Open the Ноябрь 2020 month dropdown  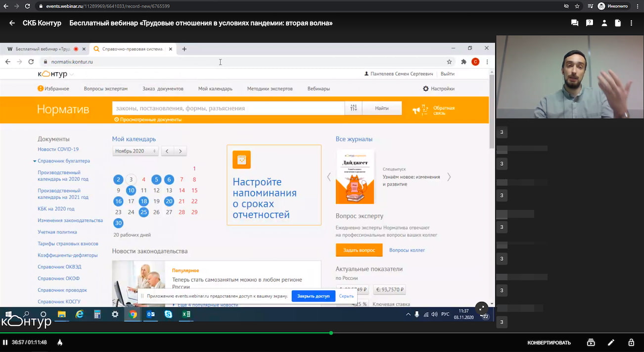(135, 151)
